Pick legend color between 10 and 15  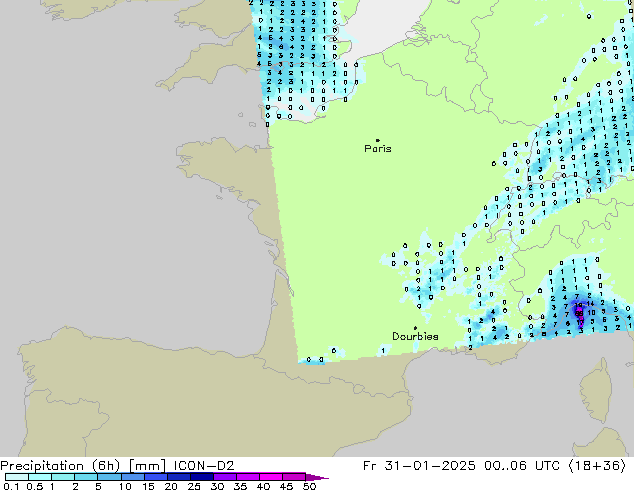pyautogui.click(x=132, y=477)
